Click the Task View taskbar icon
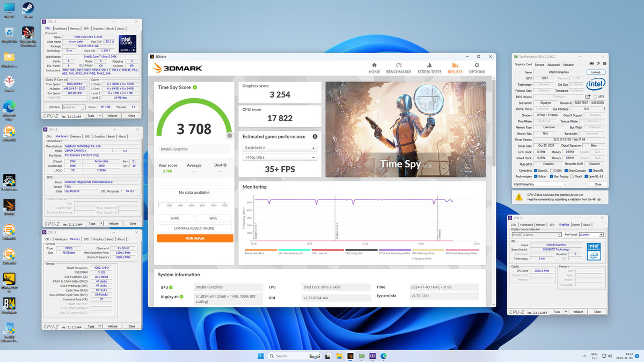644x362 pixels. [x=327, y=356]
